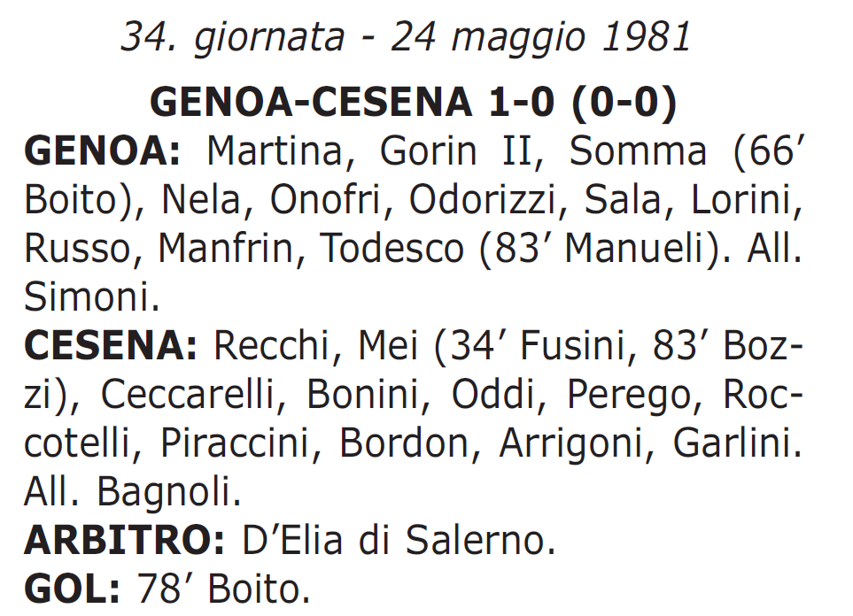
Task: Click the referee text D'Elia di Salerno
Action: pyautogui.click(x=399, y=541)
